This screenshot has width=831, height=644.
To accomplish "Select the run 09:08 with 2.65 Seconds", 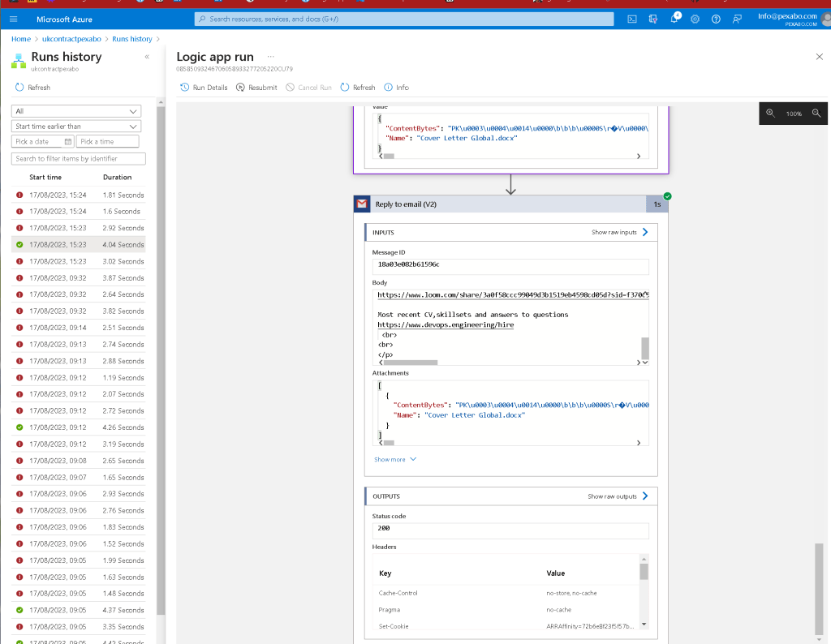I will [x=79, y=461].
